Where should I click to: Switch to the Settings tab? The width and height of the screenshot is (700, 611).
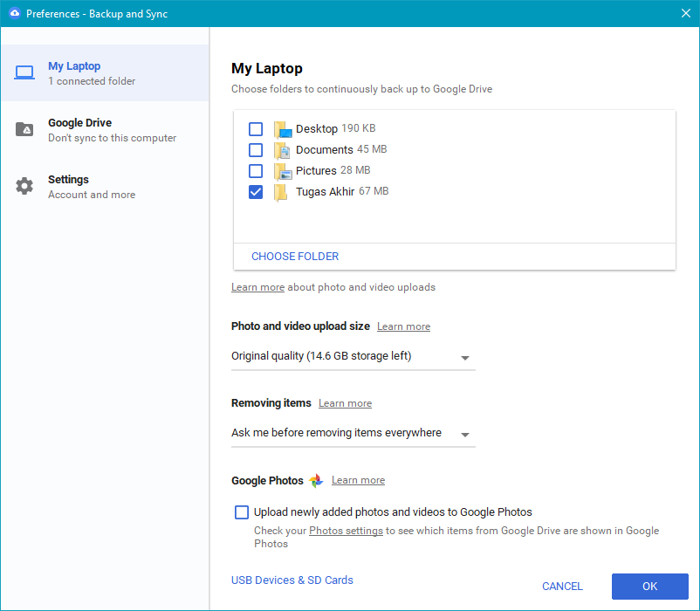point(105,186)
